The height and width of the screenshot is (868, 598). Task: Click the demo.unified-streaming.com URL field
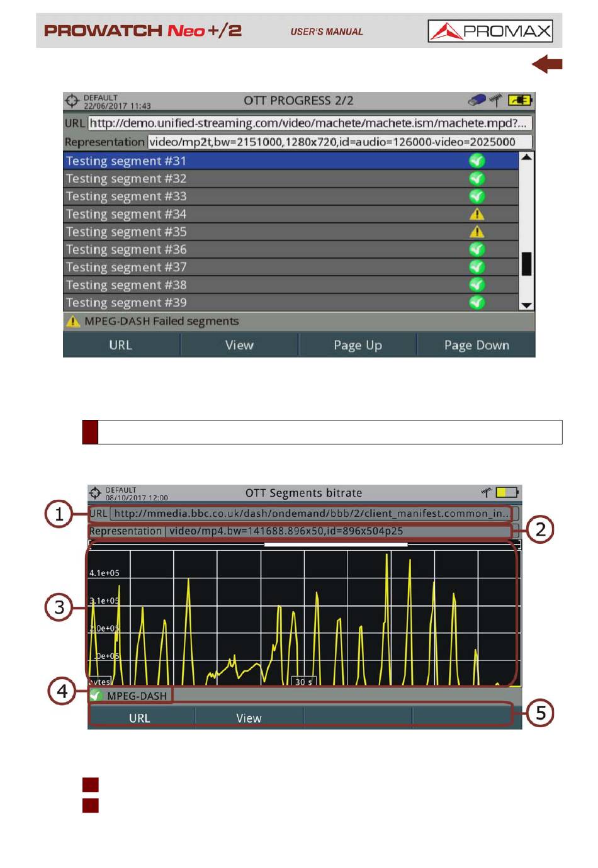point(310,123)
